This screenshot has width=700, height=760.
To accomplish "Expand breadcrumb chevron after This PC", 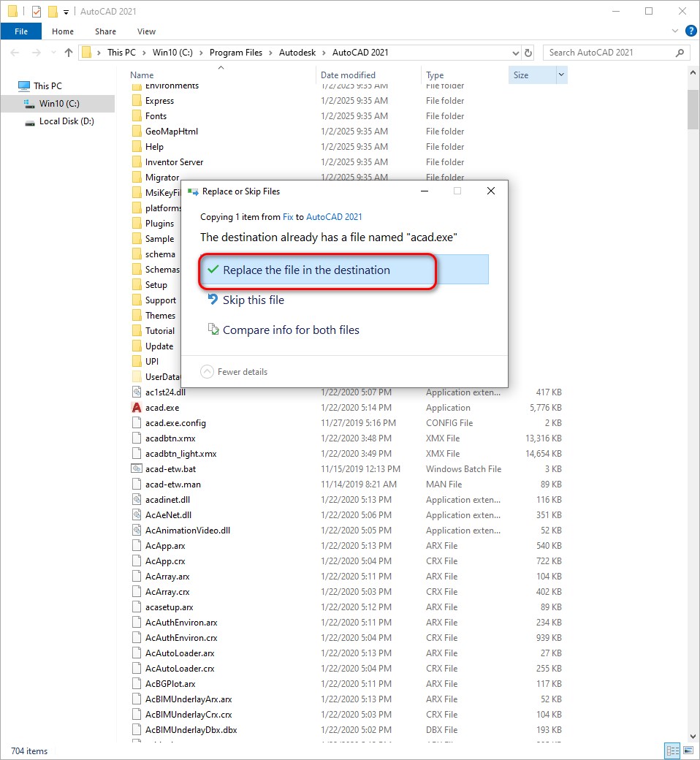I will [x=144, y=53].
